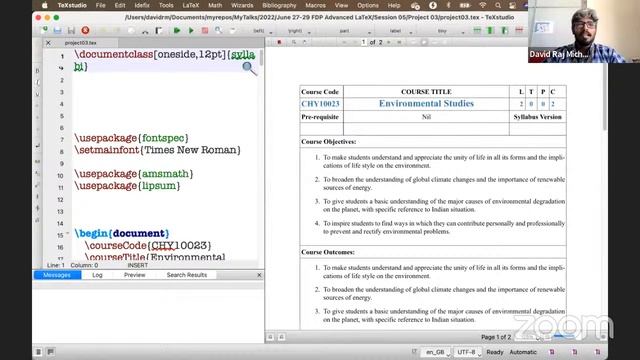Screen dimensions: 640x360
Task: Toggle the bottom messages panel icon
Action: [x=51, y=352]
